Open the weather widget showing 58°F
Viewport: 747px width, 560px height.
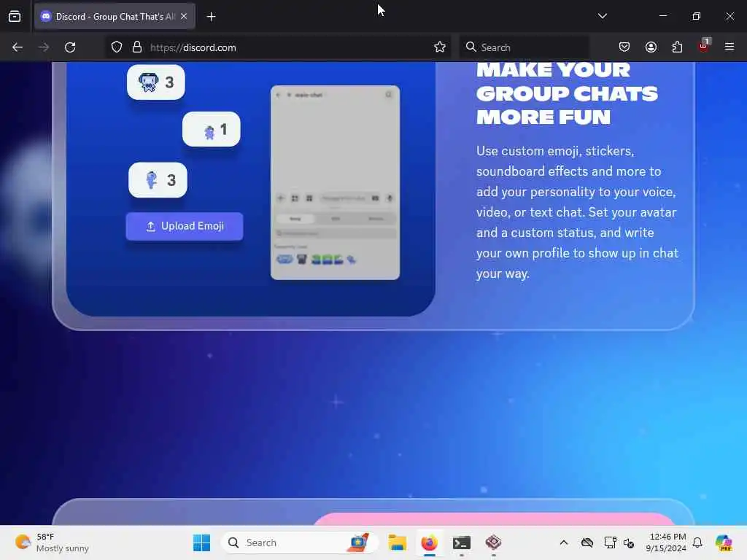point(52,542)
